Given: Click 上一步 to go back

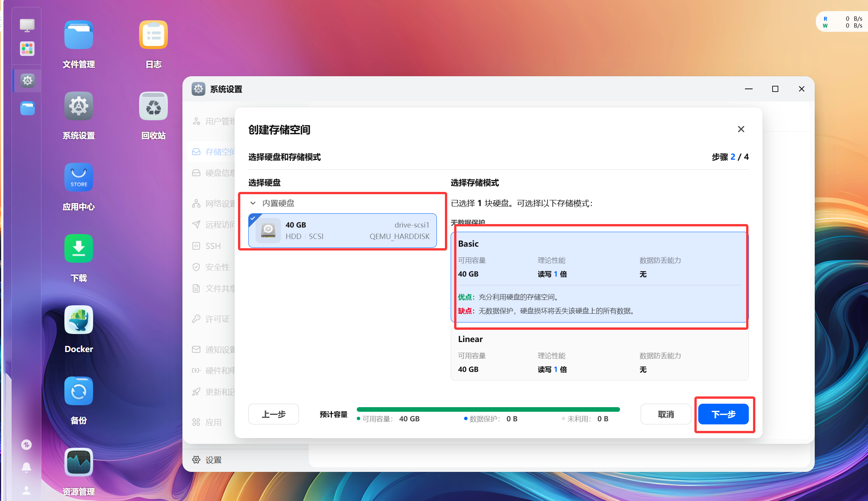Looking at the screenshot, I should click(x=273, y=414).
